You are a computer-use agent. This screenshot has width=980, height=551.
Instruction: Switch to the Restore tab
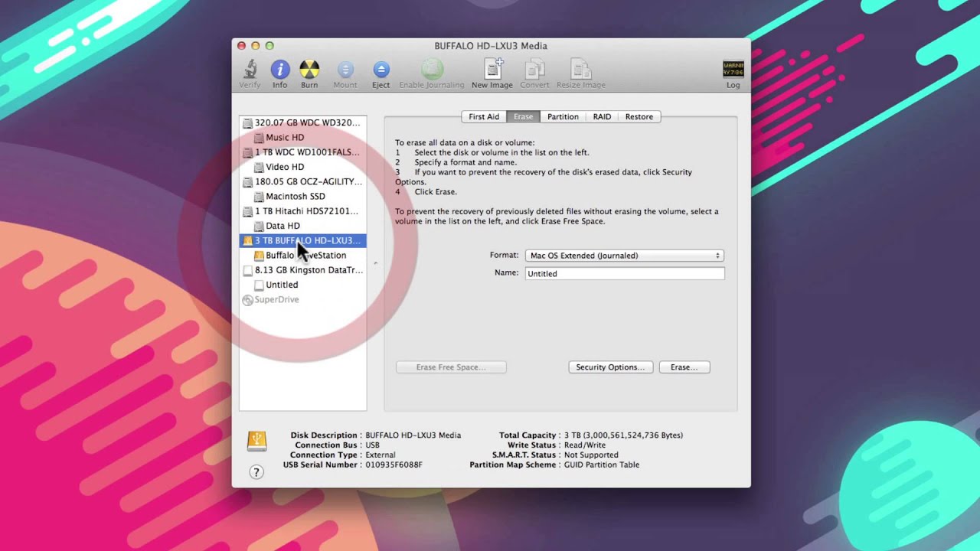(639, 117)
